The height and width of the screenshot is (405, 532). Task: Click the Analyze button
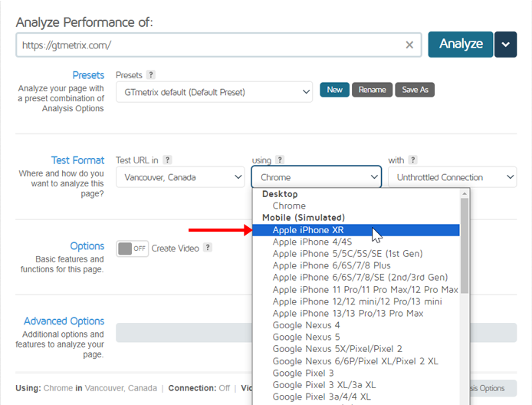click(x=461, y=44)
